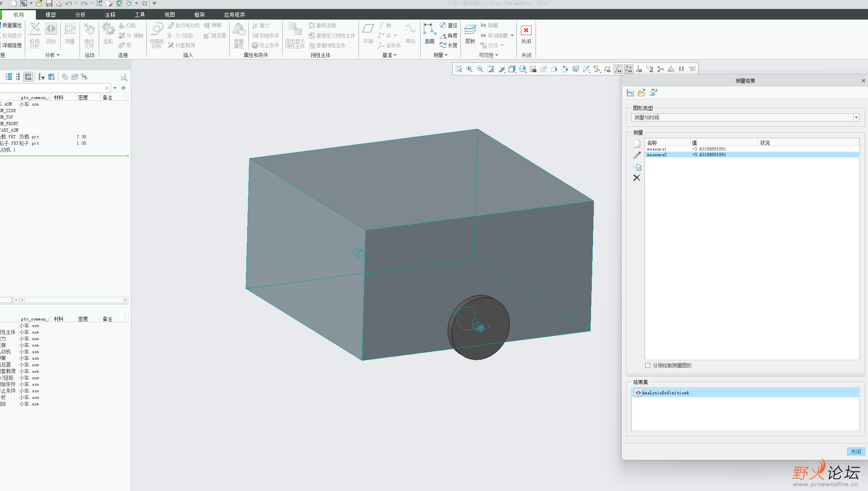
Task: Save the model with the floppy disk icon
Action: coord(49,3)
